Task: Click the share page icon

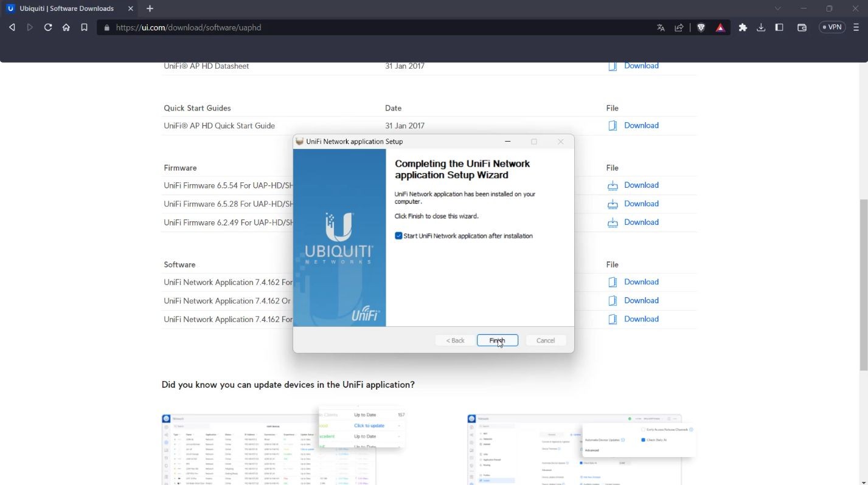Action: 679,27
